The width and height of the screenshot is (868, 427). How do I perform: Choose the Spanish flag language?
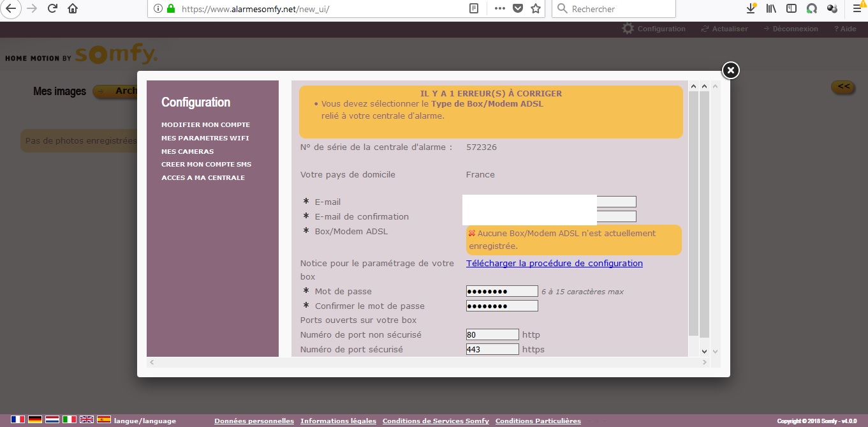click(x=104, y=419)
